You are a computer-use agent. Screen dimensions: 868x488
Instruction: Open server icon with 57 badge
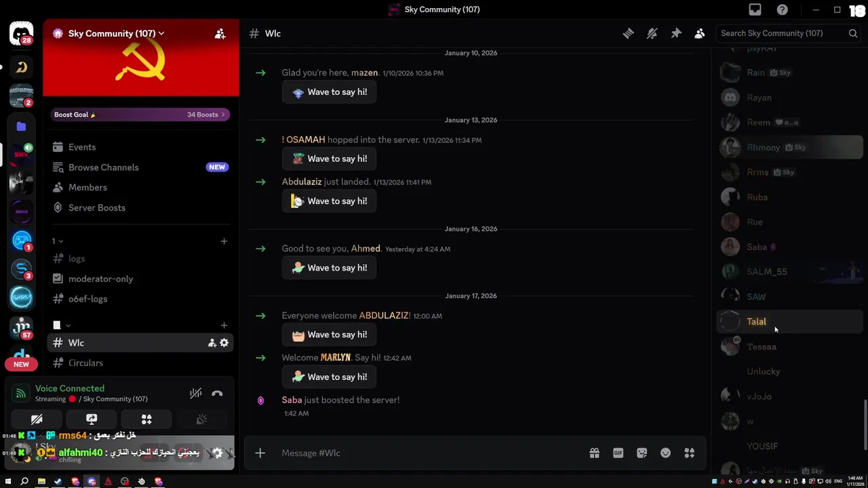coord(21,327)
